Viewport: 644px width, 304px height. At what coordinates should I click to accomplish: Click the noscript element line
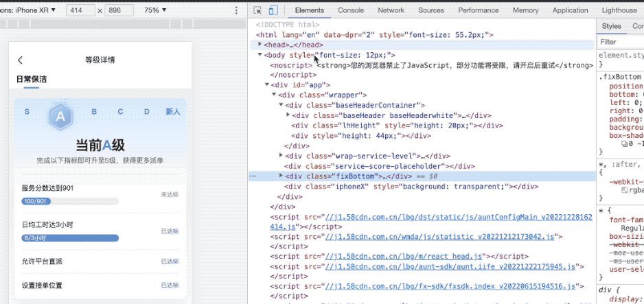pos(431,65)
